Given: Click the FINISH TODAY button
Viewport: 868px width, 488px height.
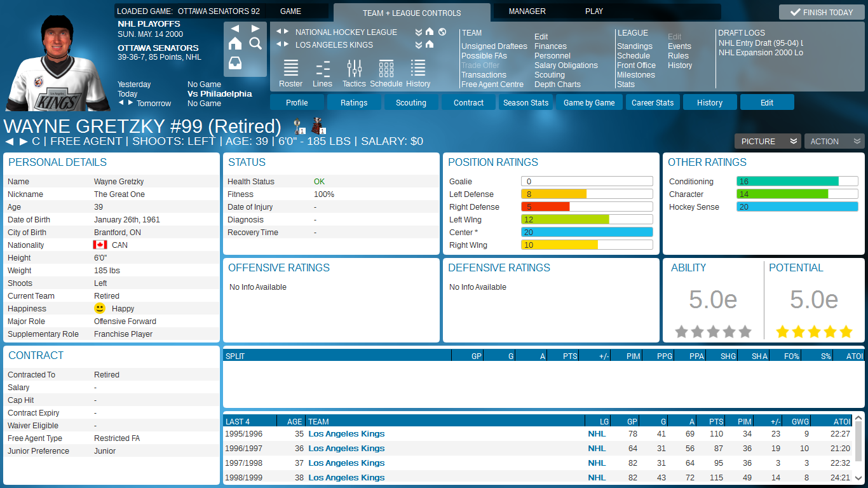Looking at the screenshot, I should (822, 12).
